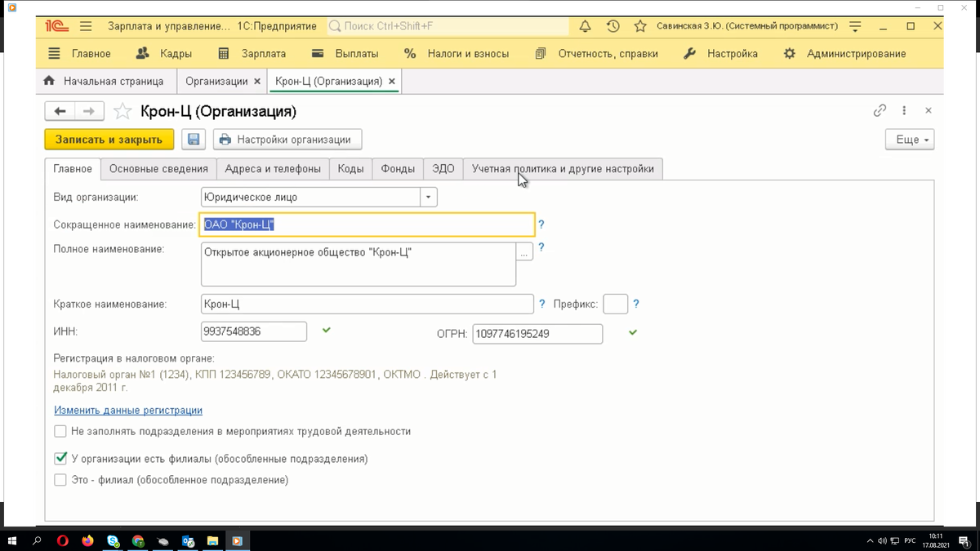Click the Краткое наименование field
The height and width of the screenshot is (551, 980).
tap(367, 304)
